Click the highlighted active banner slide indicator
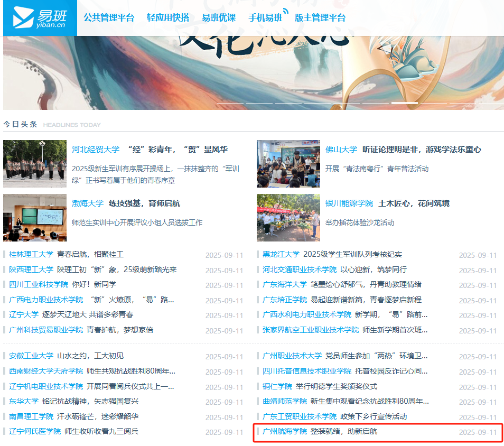Image resolution: width=504 pixels, height=446 pixels. 404,104
